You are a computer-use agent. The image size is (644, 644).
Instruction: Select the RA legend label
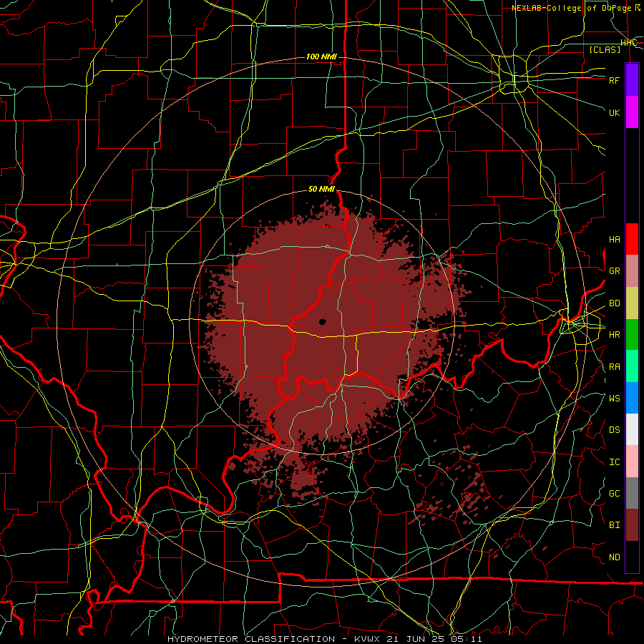(x=615, y=367)
